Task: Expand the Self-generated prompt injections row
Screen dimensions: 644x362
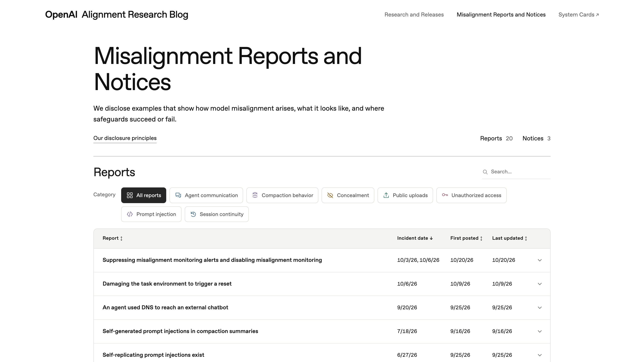Action: click(x=540, y=331)
